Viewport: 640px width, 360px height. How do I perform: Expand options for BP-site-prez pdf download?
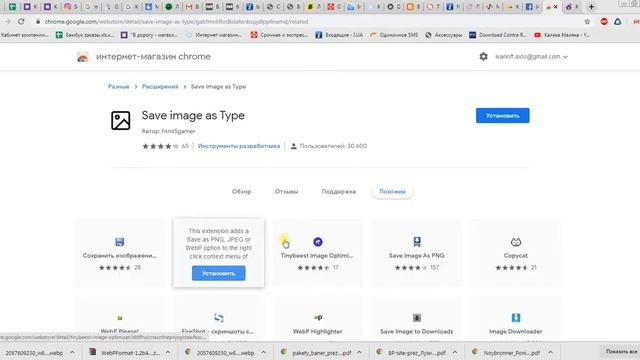455,352
